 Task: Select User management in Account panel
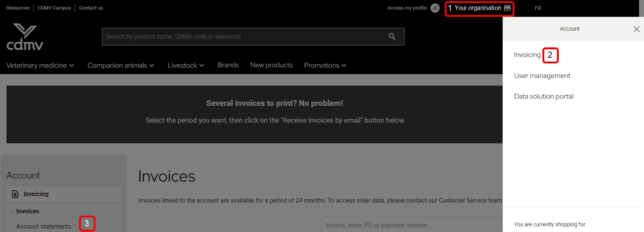pyautogui.click(x=542, y=76)
